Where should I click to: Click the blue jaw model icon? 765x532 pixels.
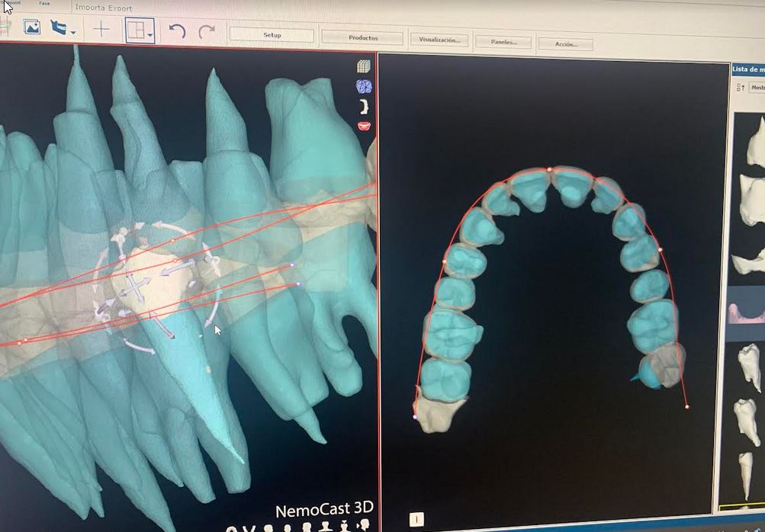point(59,27)
